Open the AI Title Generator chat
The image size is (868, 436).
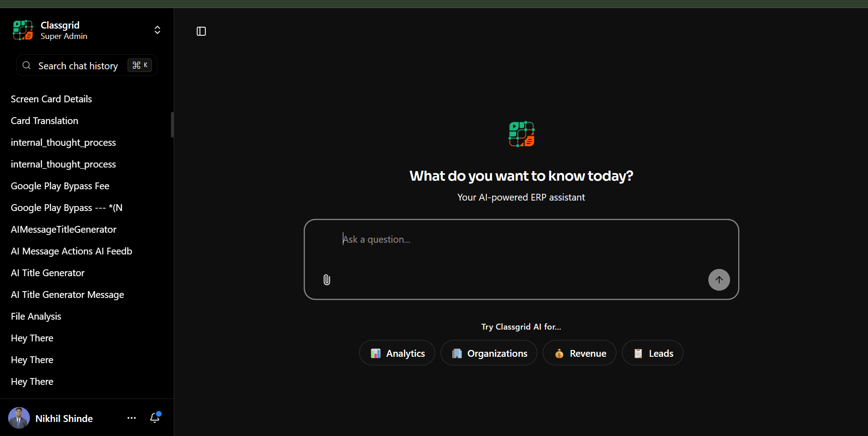[47, 273]
